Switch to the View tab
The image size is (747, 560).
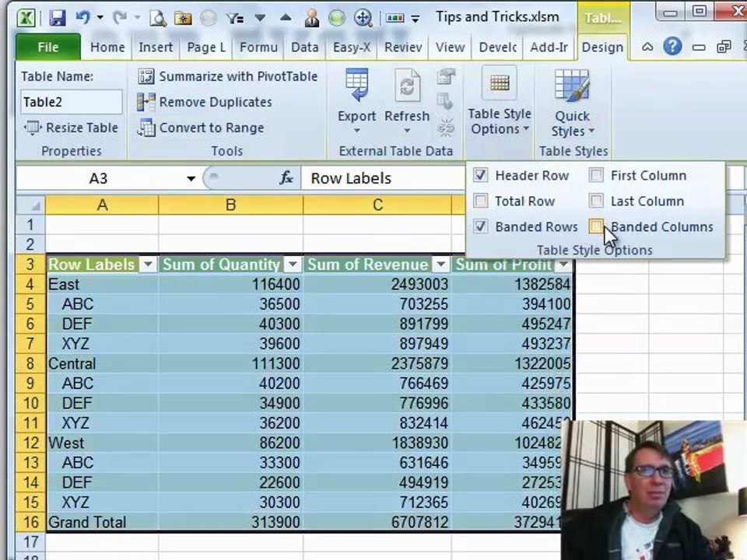pyautogui.click(x=451, y=47)
